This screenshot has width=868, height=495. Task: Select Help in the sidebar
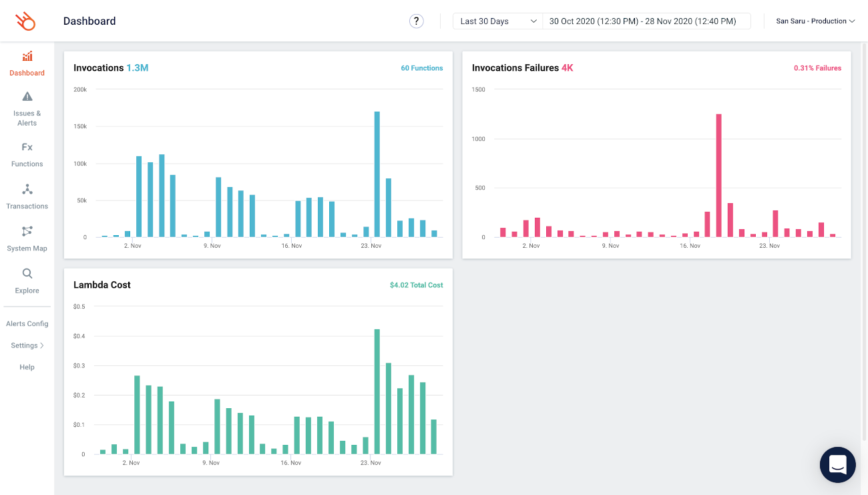27,367
